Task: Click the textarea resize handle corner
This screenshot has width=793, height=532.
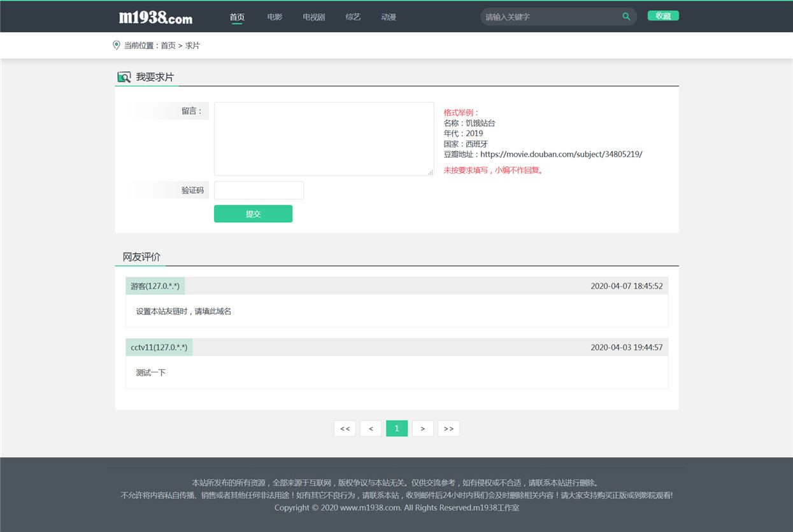Action: [x=431, y=172]
